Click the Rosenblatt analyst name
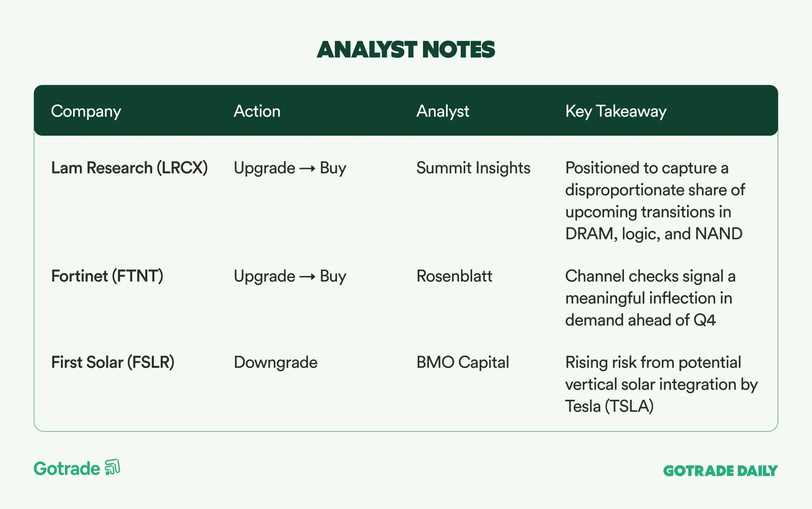This screenshot has width=812, height=509. click(454, 276)
